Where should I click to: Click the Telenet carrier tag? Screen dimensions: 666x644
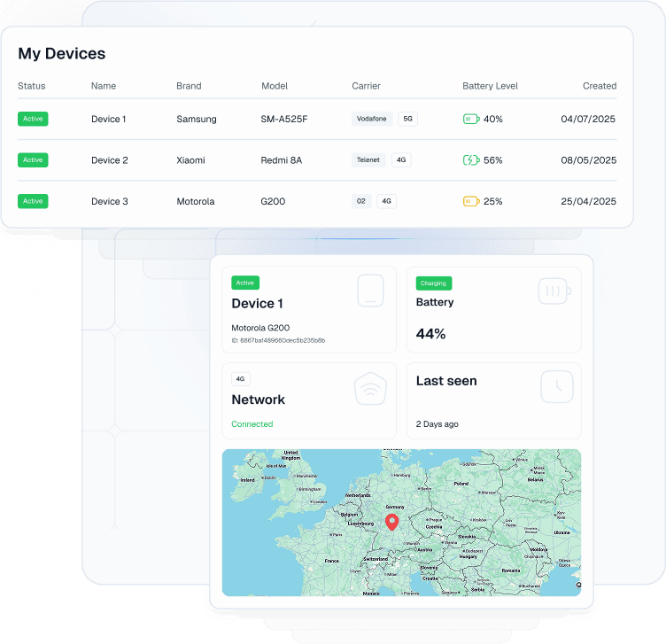(368, 160)
